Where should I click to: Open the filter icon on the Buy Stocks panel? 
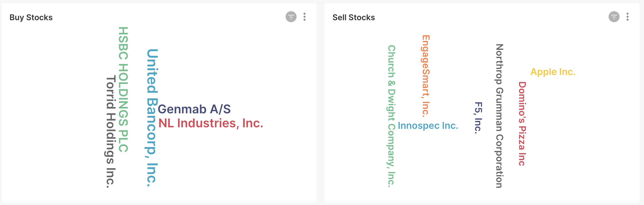pyautogui.click(x=291, y=17)
